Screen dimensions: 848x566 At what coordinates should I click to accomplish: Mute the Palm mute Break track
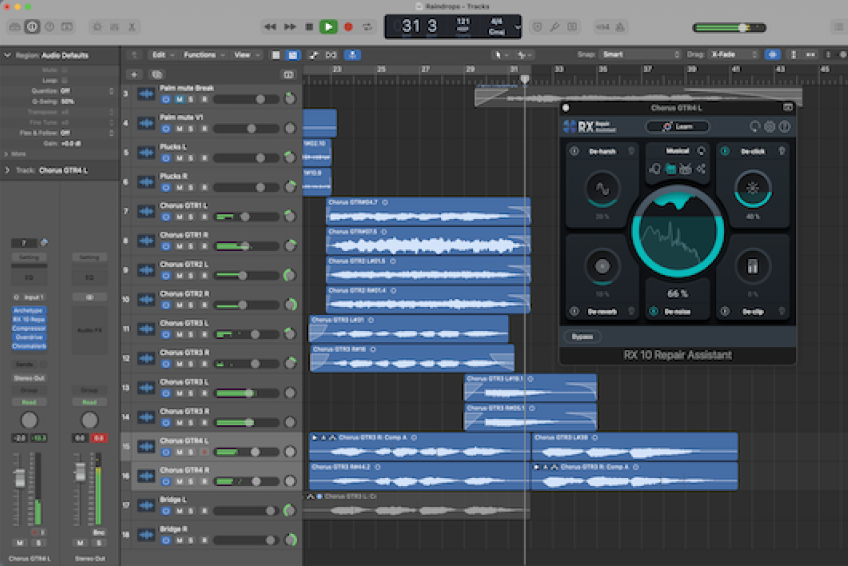(x=179, y=99)
